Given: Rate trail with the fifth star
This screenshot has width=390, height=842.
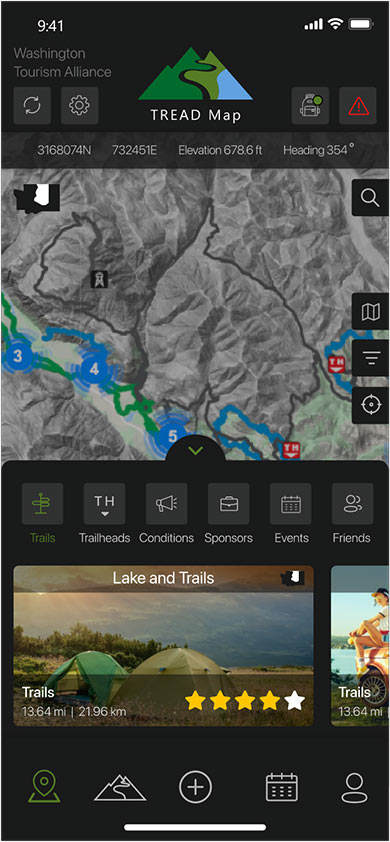Looking at the screenshot, I should tap(294, 701).
